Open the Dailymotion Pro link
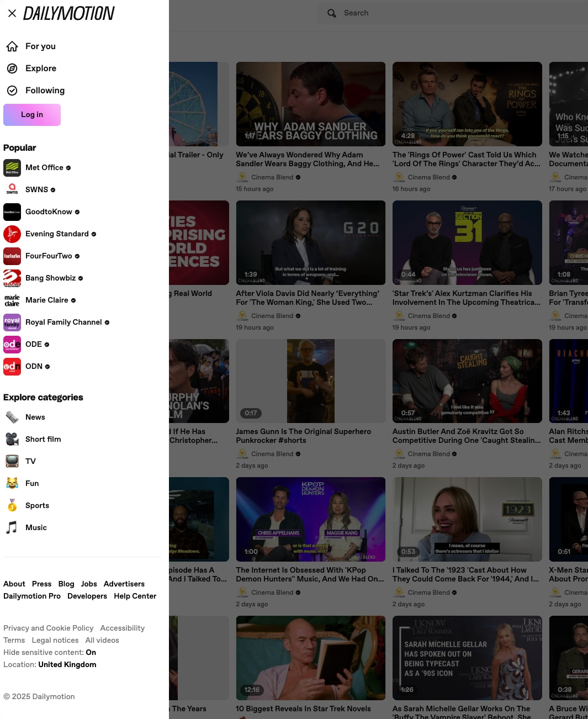 (x=32, y=596)
